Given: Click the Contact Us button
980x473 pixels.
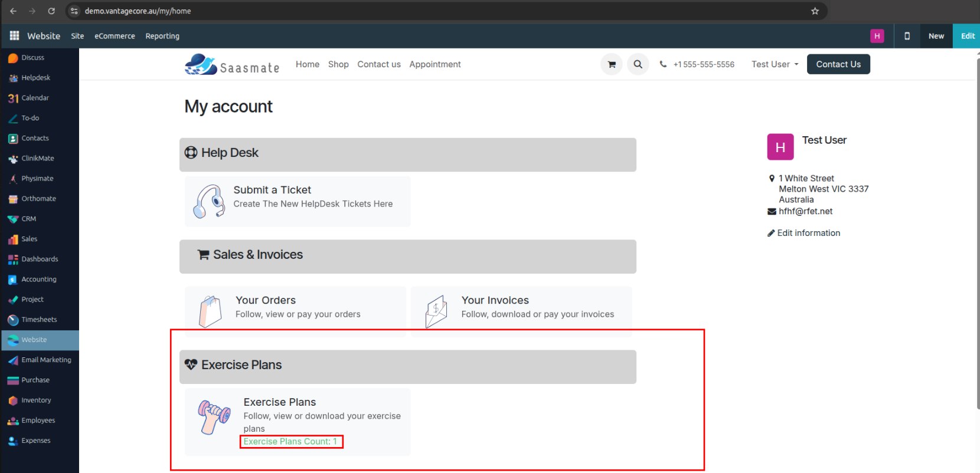Looking at the screenshot, I should [x=838, y=64].
